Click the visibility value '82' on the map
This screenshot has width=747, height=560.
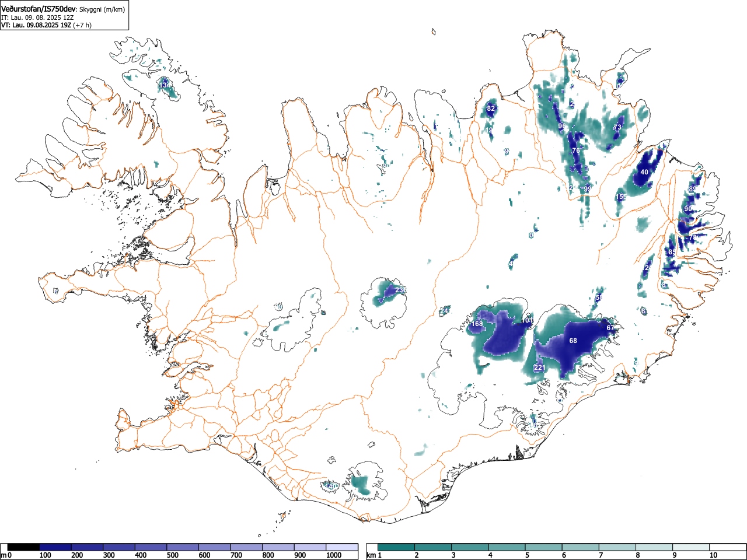click(x=491, y=108)
